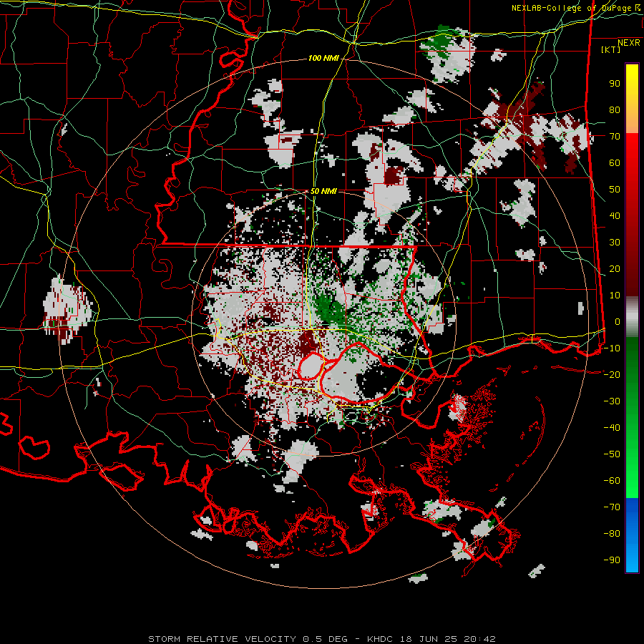Select the positive 60 legend value
644x644 pixels.
[x=615, y=163]
